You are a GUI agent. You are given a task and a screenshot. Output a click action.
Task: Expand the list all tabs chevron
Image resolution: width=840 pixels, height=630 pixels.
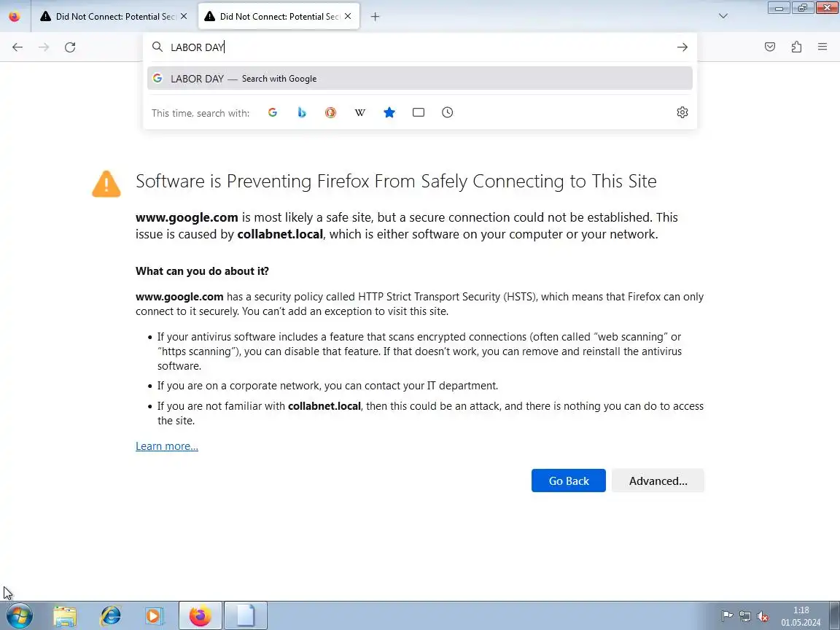click(723, 16)
